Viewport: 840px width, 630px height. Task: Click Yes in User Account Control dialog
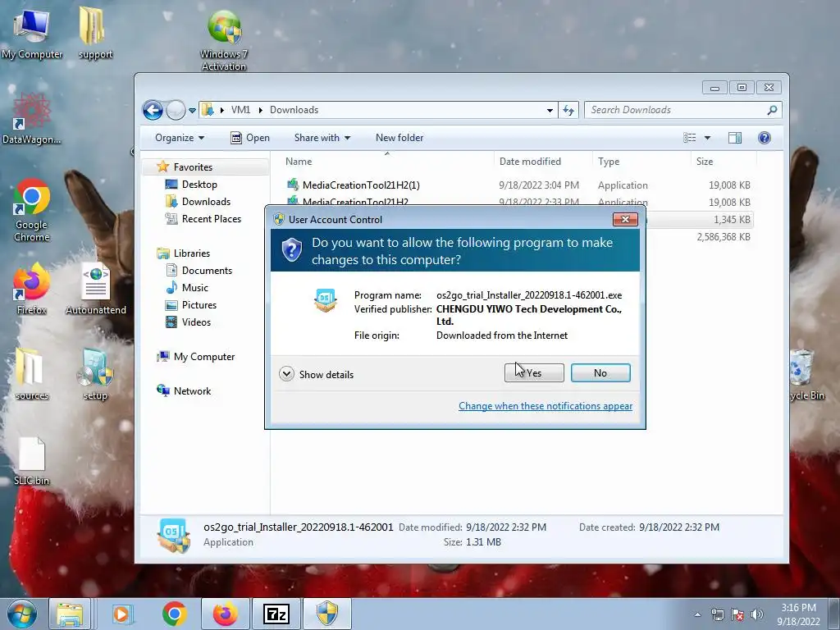point(534,373)
